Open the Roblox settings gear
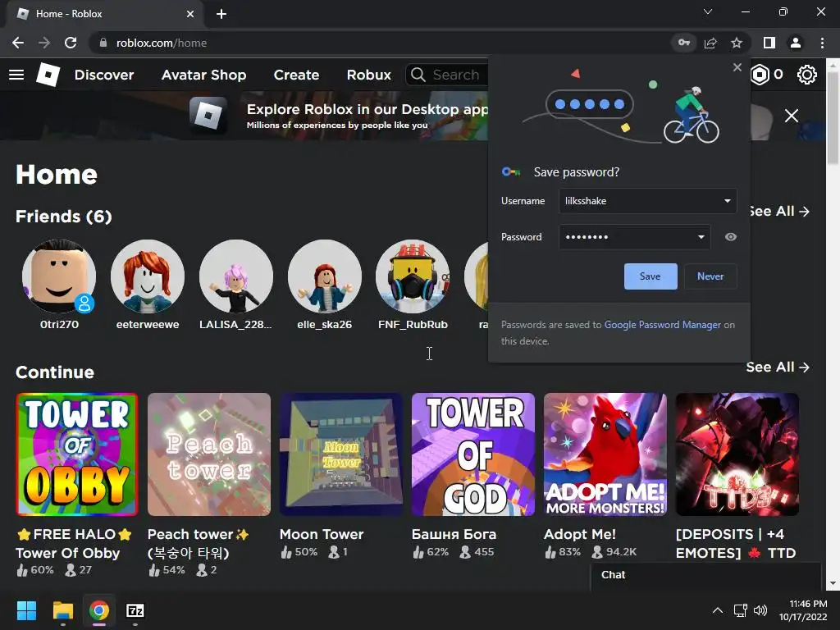This screenshot has width=840, height=630. coord(807,75)
